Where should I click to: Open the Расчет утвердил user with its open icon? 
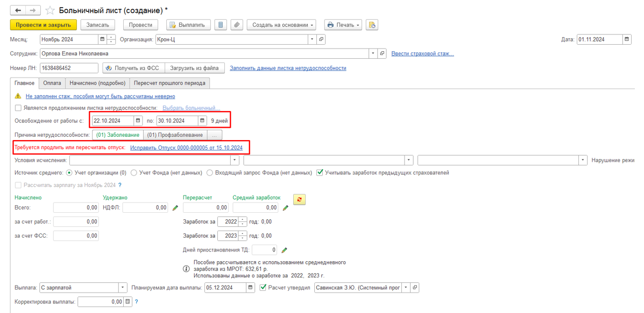(415, 287)
